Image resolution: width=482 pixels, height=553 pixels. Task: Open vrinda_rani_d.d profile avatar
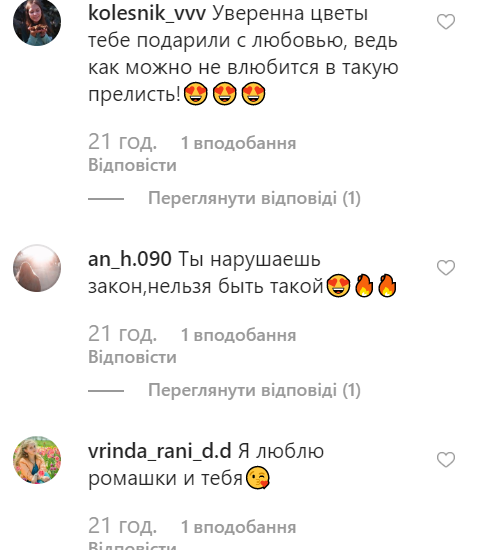37,460
